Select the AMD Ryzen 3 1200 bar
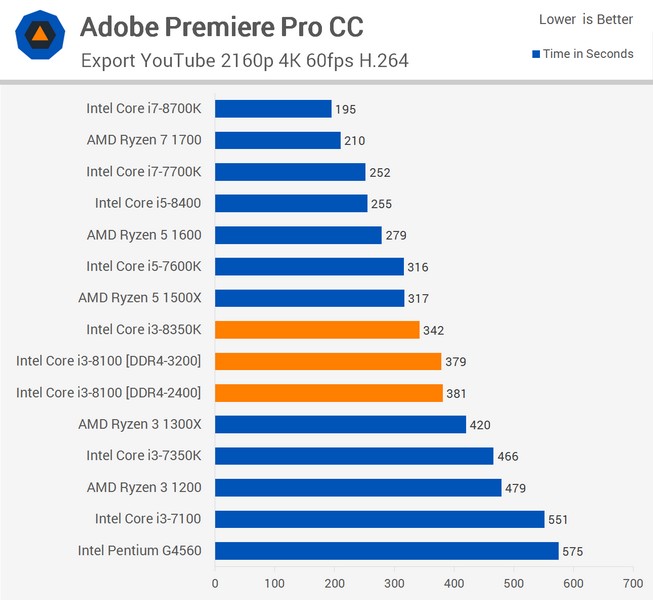Image resolution: width=653 pixels, height=600 pixels. (358, 487)
